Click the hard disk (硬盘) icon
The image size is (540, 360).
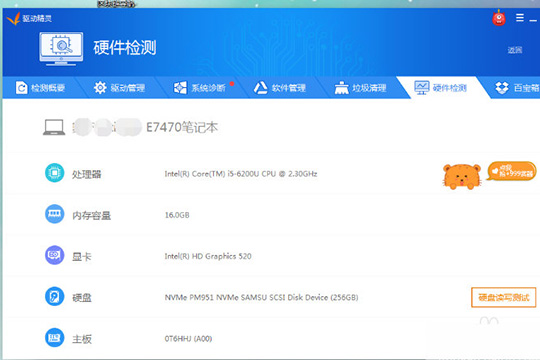coord(54,296)
